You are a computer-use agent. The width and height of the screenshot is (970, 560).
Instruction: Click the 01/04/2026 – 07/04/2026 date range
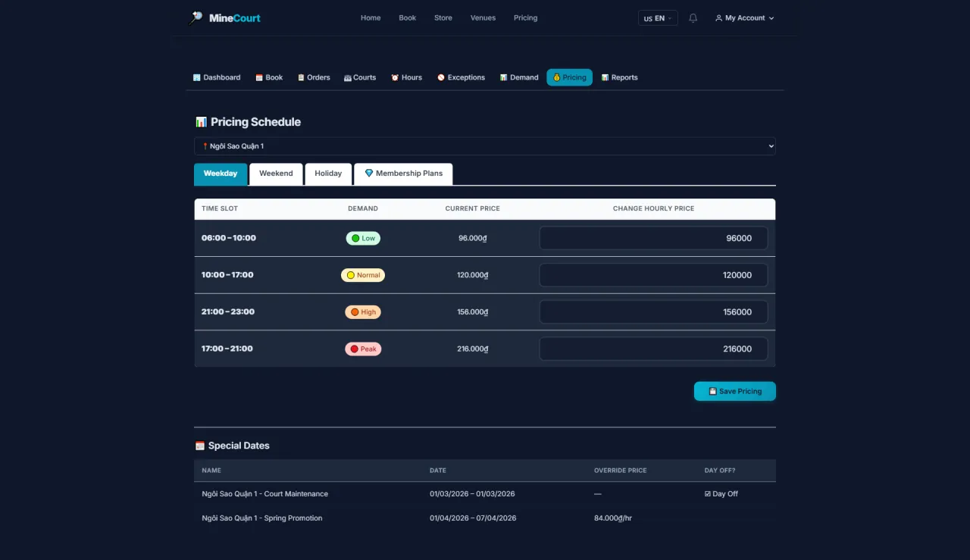[x=473, y=518]
